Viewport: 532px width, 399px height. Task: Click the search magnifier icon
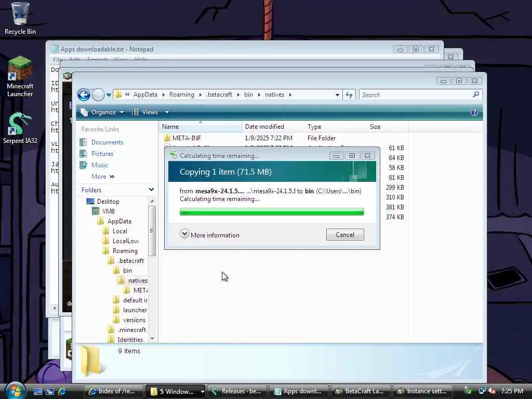pos(476,95)
